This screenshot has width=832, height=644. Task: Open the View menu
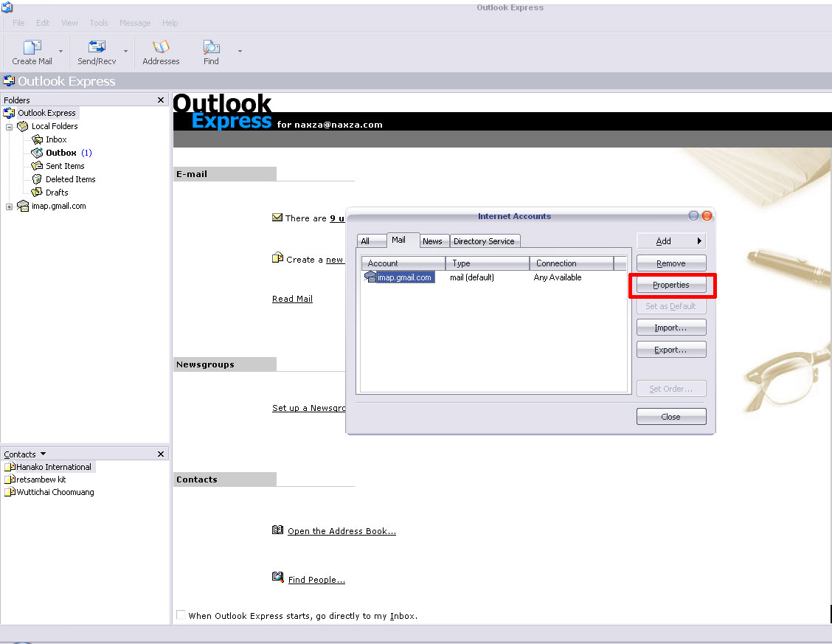pos(69,23)
